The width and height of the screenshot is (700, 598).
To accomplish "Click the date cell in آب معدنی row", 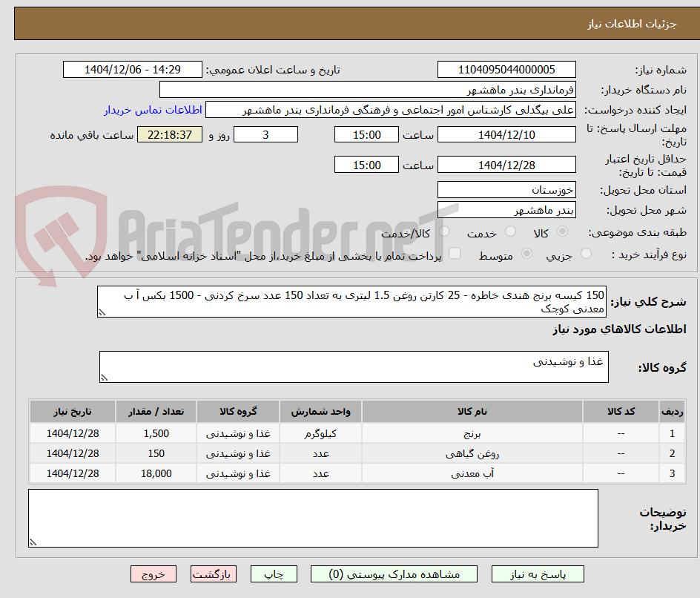I will point(73,473).
